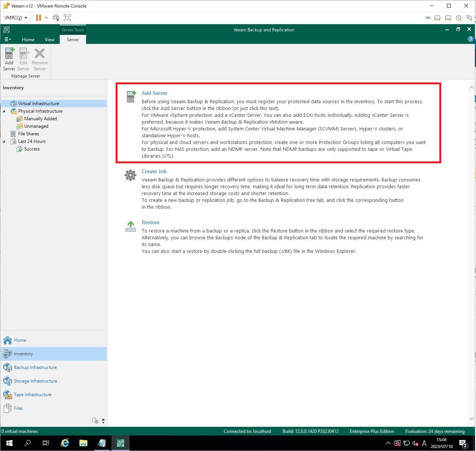Click the Veeam taskbar icon
The image size is (476, 451).
pyautogui.click(x=121, y=443)
